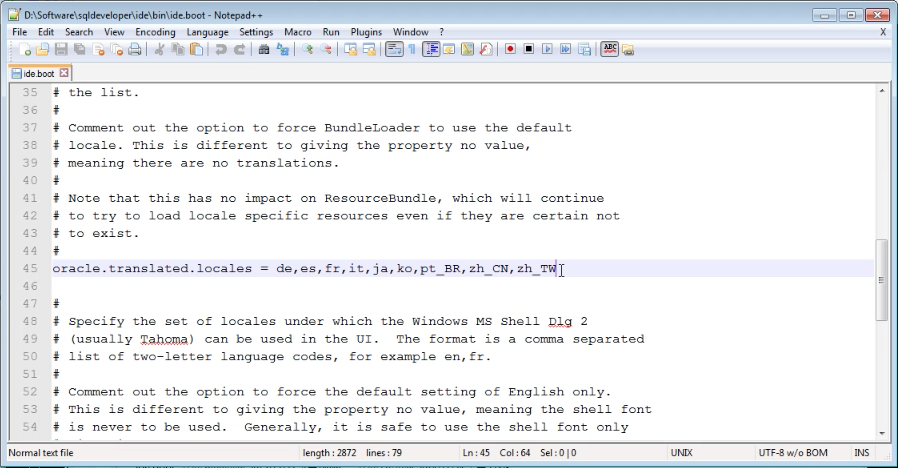Screen dimensions: 898x468
Task: Open the File menu
Action: (x=19, y=32)
